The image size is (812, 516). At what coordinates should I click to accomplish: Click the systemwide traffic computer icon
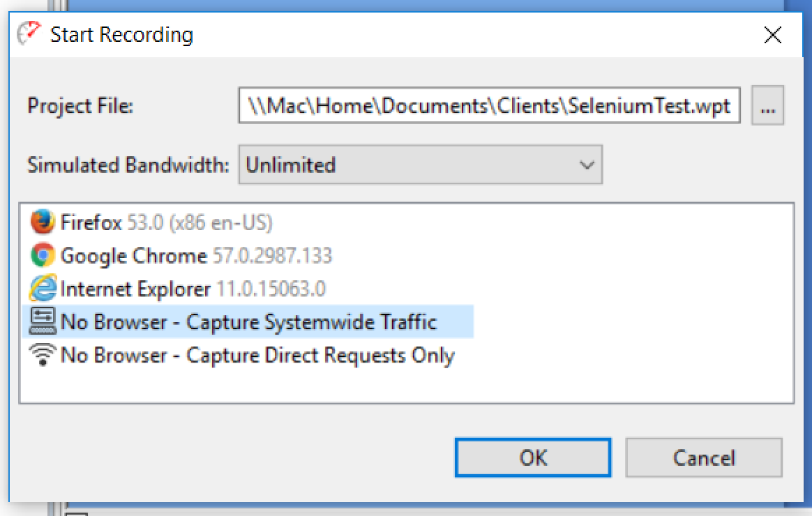coord(43,321)
